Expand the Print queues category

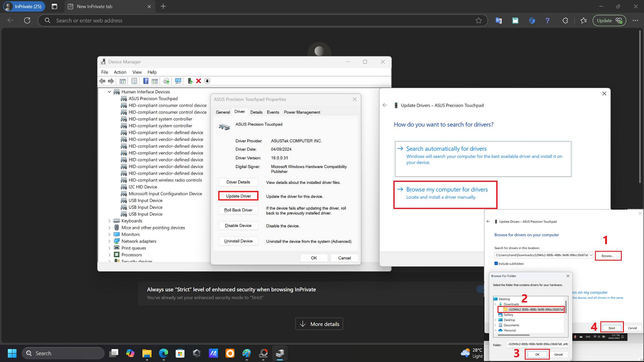109,248
